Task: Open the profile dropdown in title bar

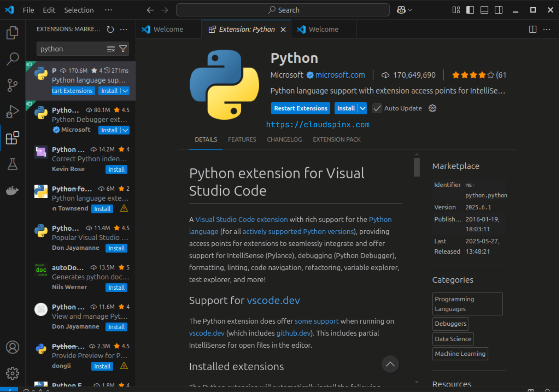Action: (404, 10)
